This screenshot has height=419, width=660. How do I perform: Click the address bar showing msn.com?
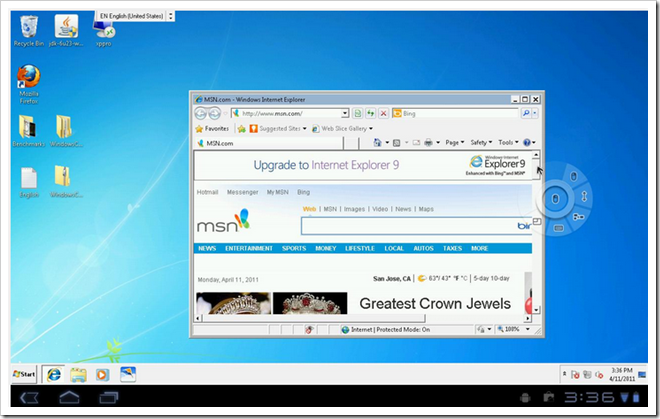click(286, 113)
